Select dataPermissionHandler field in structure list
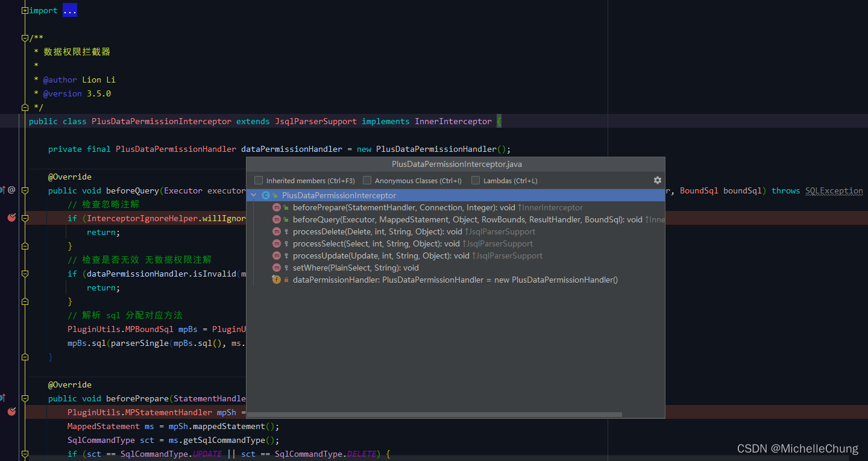Viewport: 868px width, 461px height. (455, 280)
